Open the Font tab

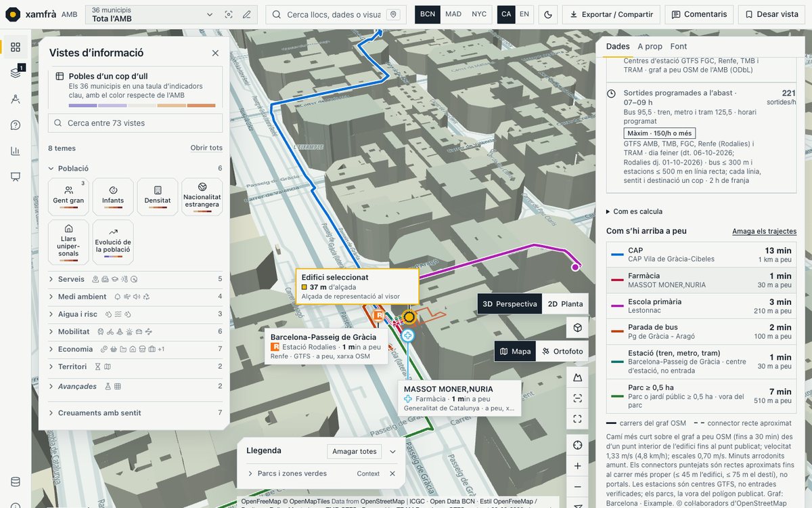pos(679,47)
